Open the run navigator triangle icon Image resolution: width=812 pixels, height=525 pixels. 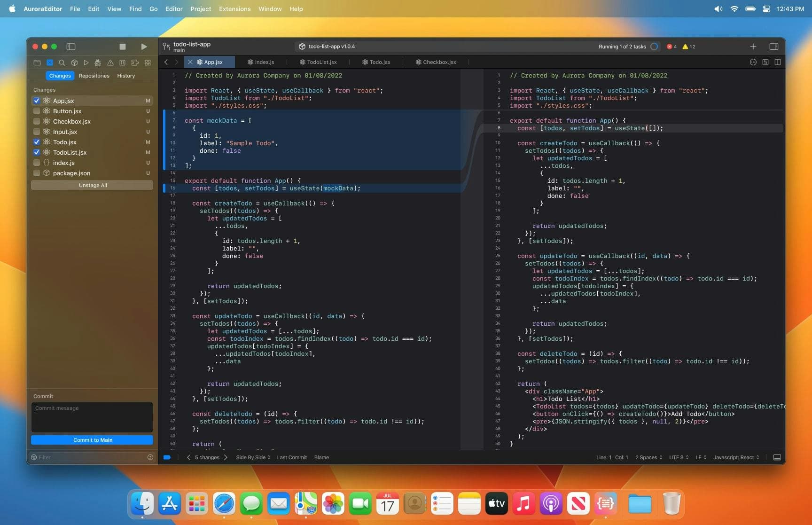click(x=86, y=63)
